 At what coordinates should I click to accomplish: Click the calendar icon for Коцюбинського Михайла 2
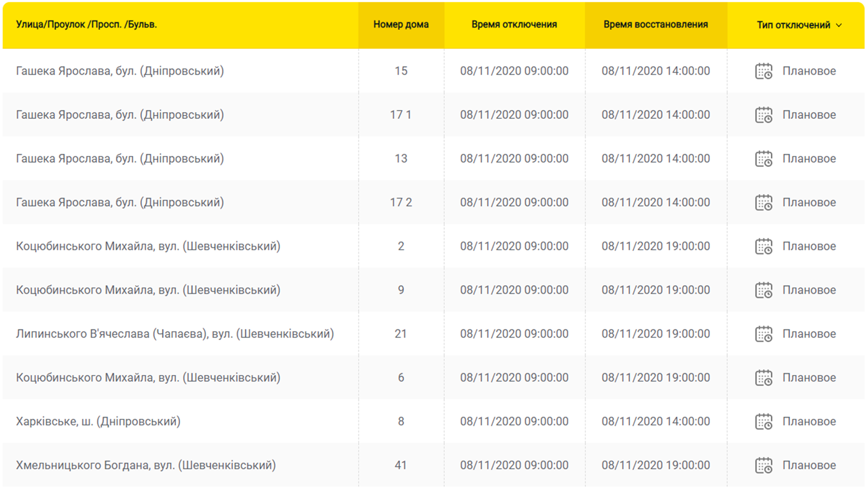pyautogui.click(x=763, y=247)
